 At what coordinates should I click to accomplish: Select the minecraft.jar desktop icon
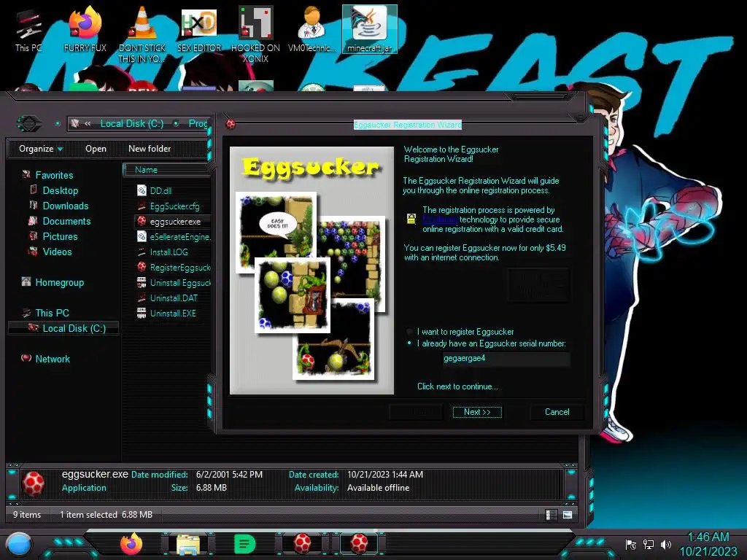pos(369,29)
